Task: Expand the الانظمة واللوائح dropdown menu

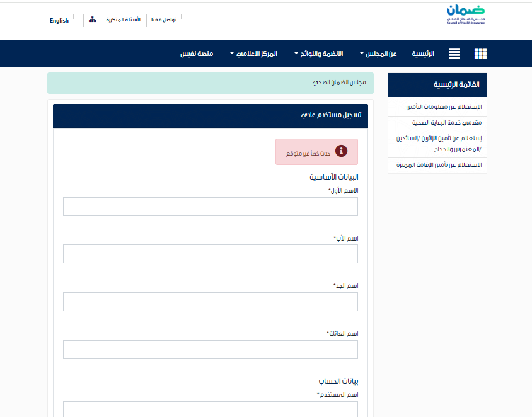Action: (x=318, y=54)
